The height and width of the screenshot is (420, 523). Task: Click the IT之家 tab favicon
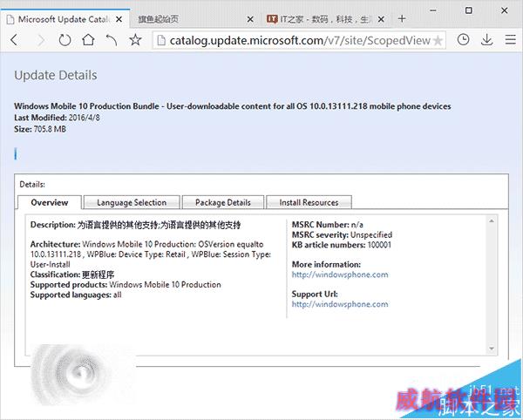[x=272, y=19]
